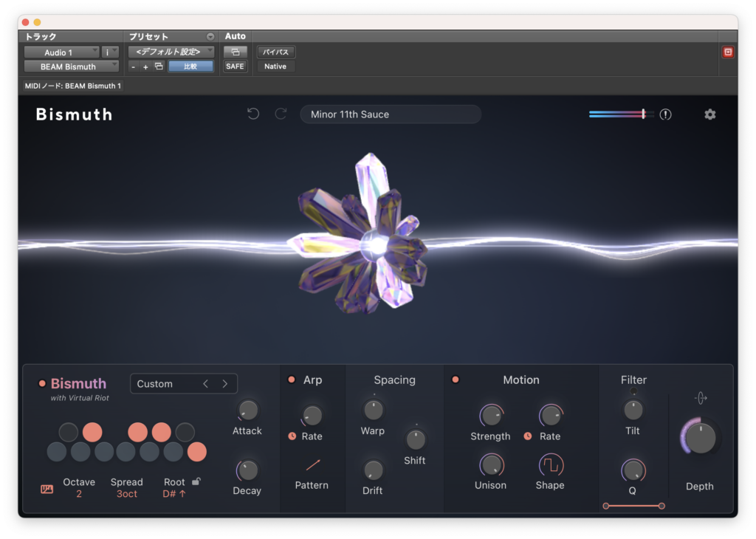756x539 pixels.
Task: Click the panic exclamation icon
Action: [665, 114]
